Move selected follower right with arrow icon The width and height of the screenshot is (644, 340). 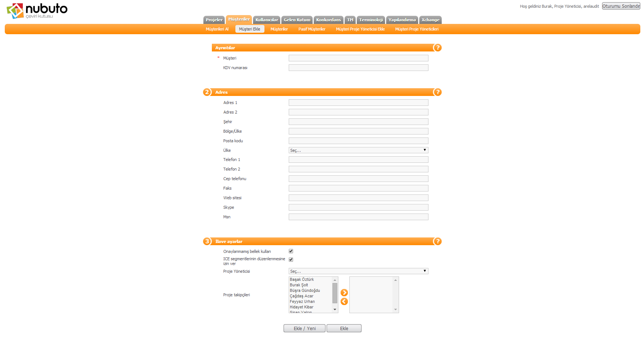pos(344,293)
